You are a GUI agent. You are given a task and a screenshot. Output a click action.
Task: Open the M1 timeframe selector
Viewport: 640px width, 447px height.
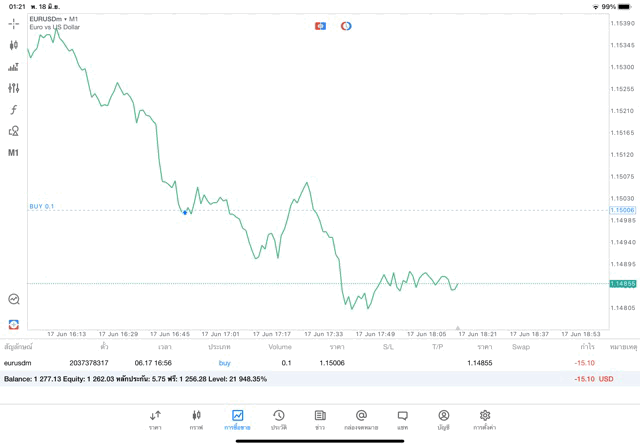14,153
